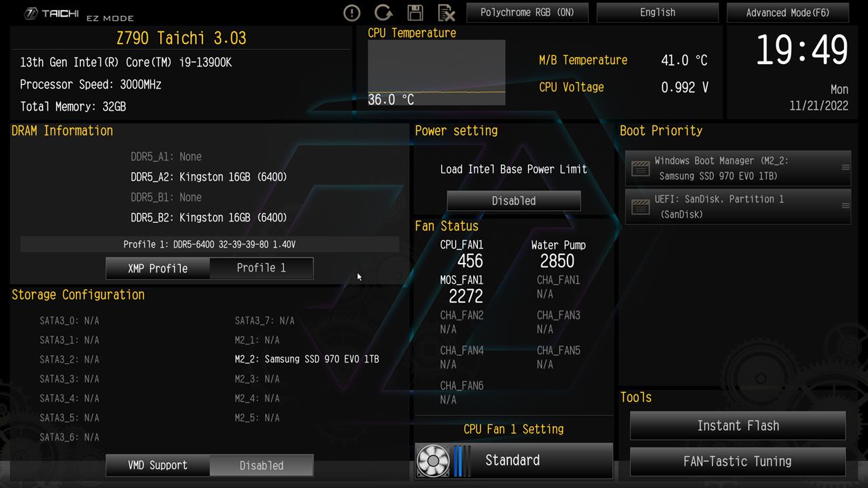
Task: Click the blue fan level bars
Action: pyautogui.click(x=461, y=461)
